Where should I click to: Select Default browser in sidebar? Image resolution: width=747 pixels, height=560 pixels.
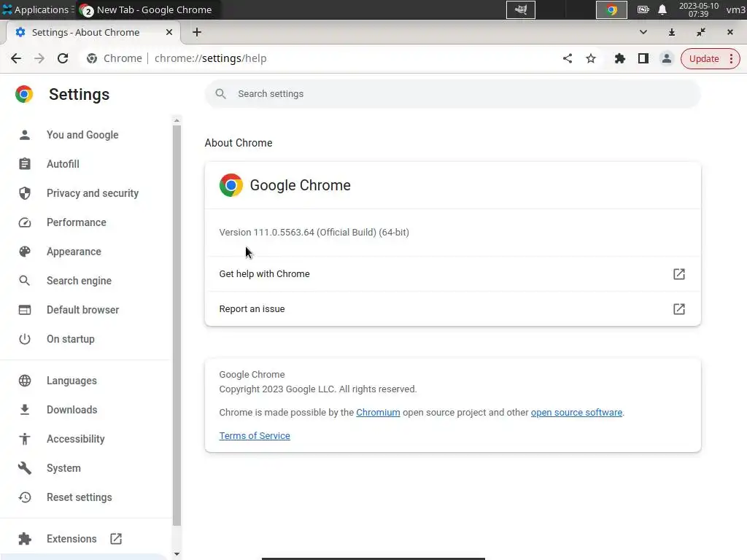point(83,310)
